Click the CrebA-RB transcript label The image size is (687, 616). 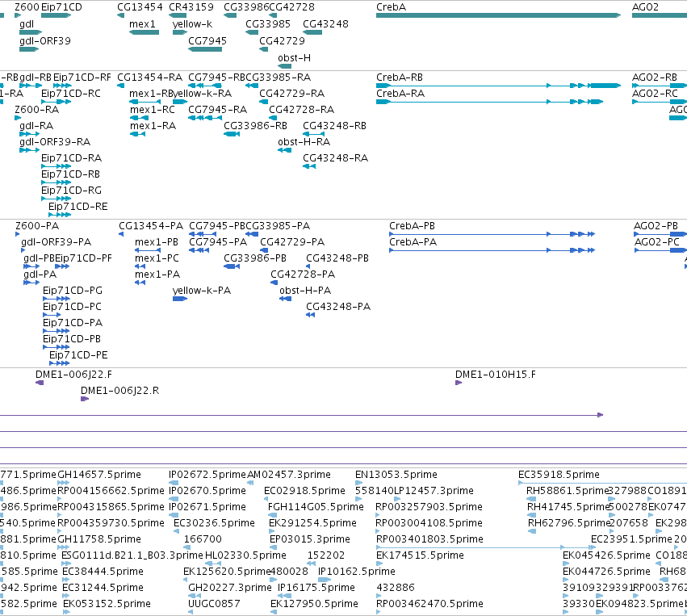point(399,78)
